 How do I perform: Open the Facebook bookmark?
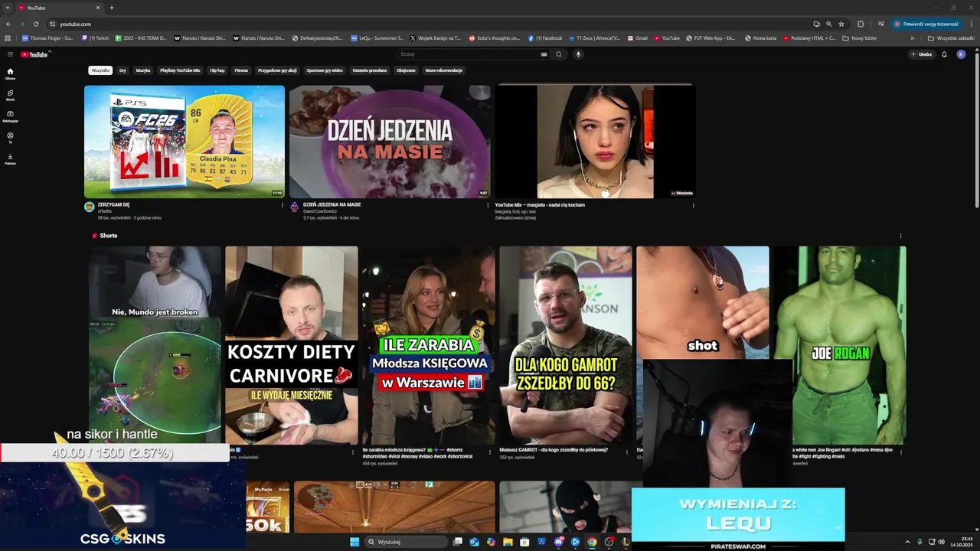click(545, 37)
